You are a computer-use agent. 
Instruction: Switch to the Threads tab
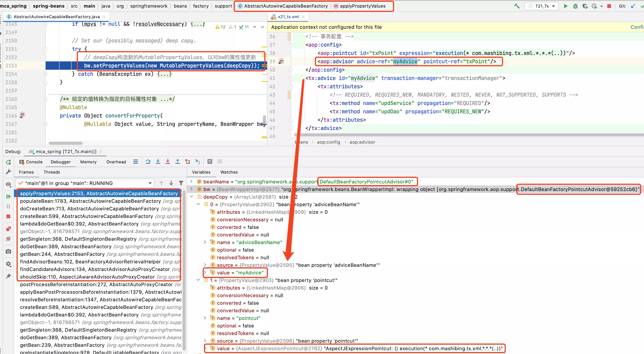tap(52, 172)
